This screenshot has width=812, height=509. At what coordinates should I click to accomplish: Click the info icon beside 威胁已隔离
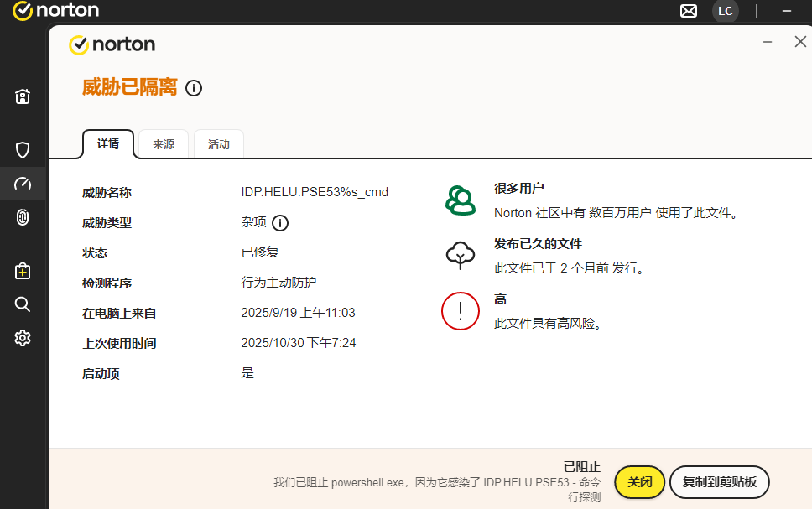[x=194, y=87]
